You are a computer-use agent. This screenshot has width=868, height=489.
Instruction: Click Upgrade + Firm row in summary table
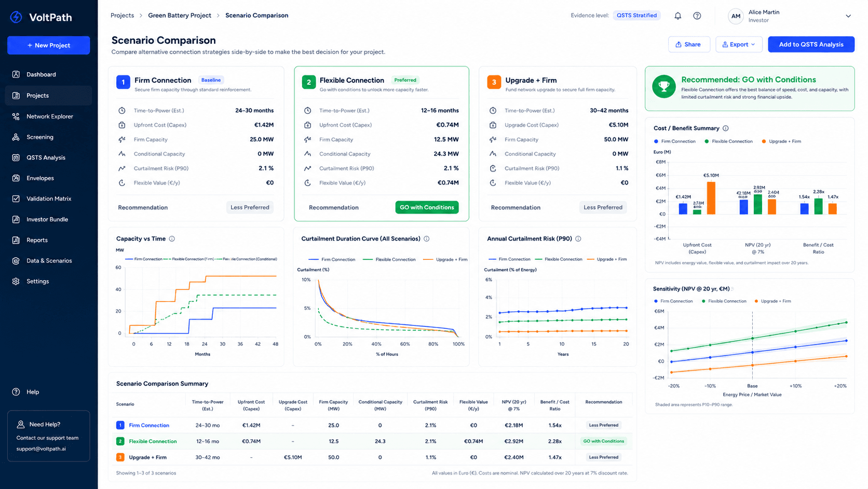[372, 457]
